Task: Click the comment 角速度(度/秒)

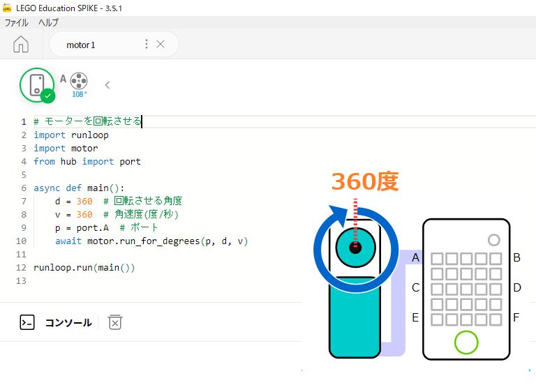Action: (x=147, y=214)
